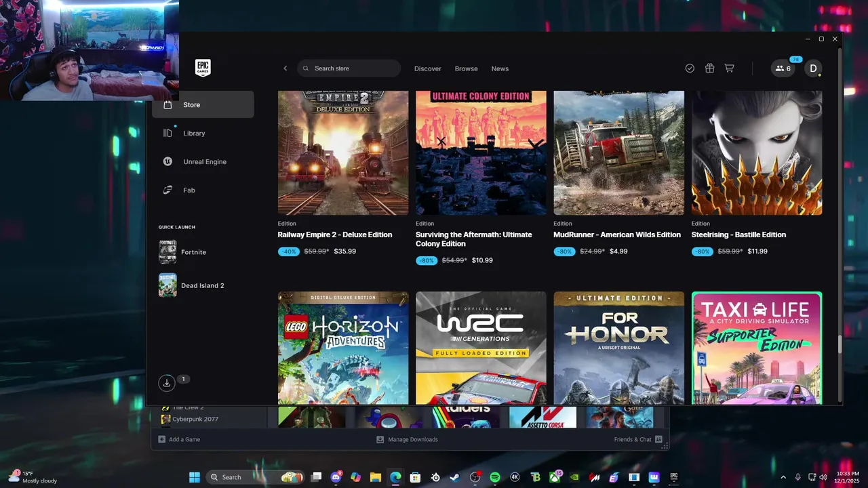Open WRC Generations Fully Loaded cover

481,348
